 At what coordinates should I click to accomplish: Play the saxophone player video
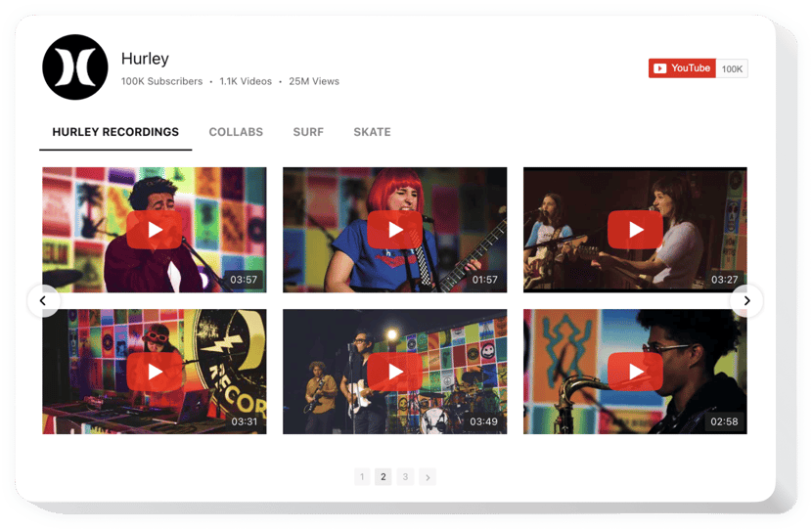pyautogui.click(x=635, y=373)
